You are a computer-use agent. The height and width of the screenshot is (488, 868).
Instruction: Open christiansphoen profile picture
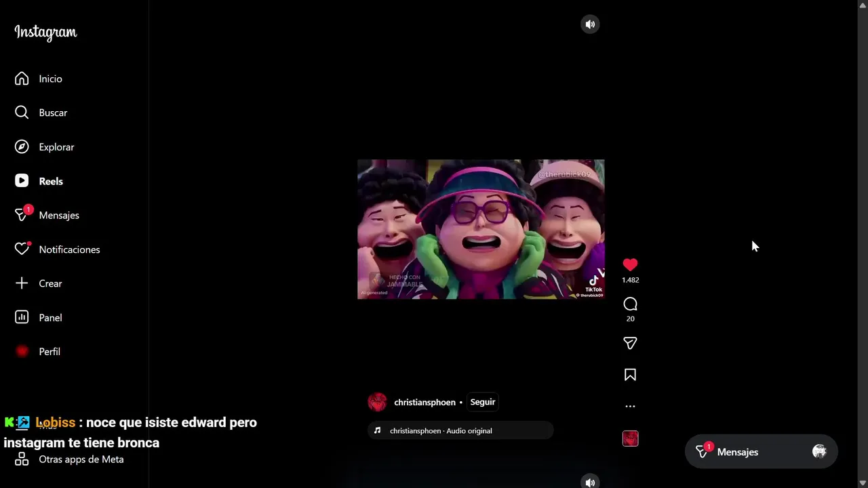[x=377, y=402]
